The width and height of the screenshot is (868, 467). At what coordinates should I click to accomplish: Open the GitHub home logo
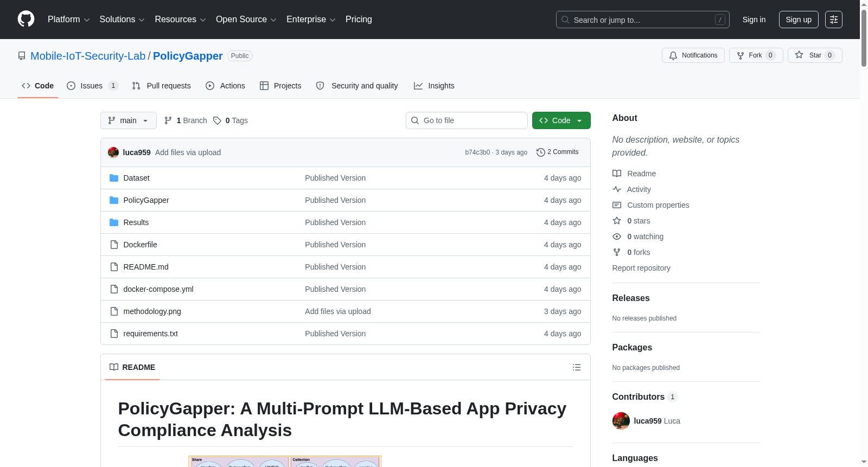tap(26, 20)
